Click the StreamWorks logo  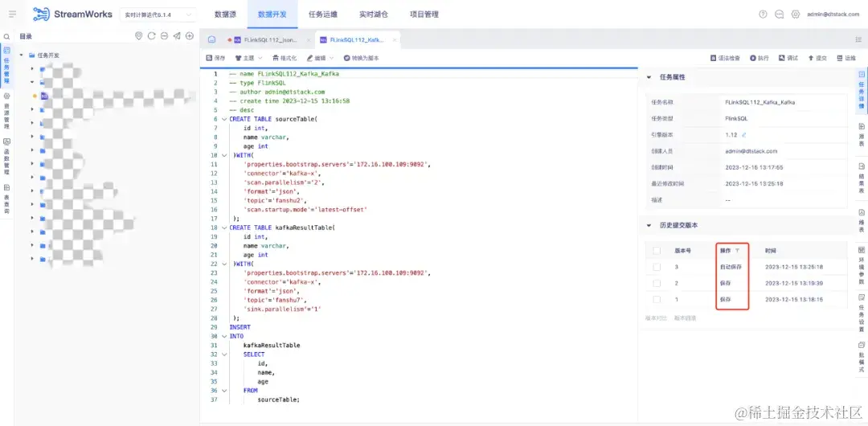click(72, 14)
